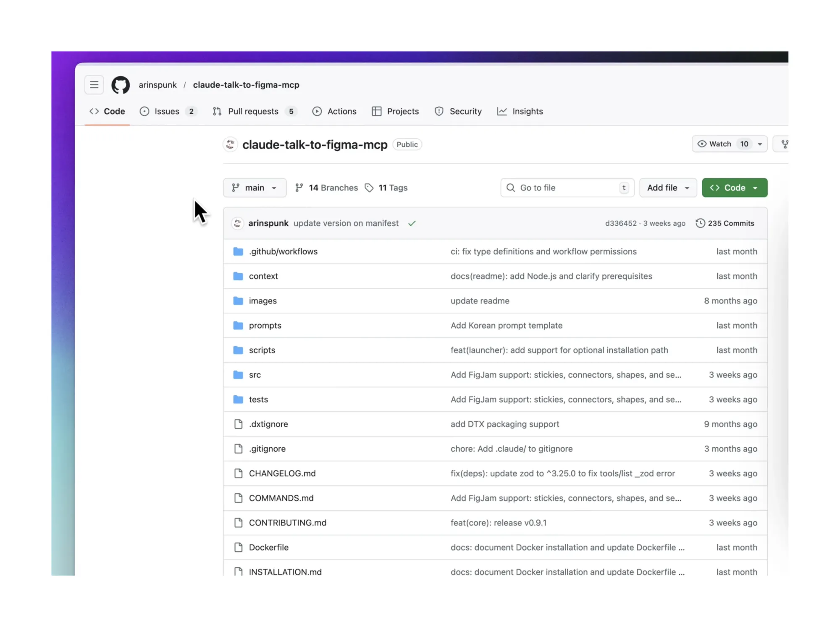
Task: Open the 11 Tags link
Action: [x=386, y=188]
